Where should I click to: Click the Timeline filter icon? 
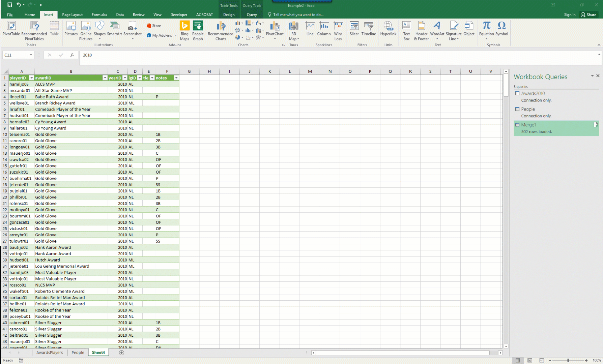369,28
